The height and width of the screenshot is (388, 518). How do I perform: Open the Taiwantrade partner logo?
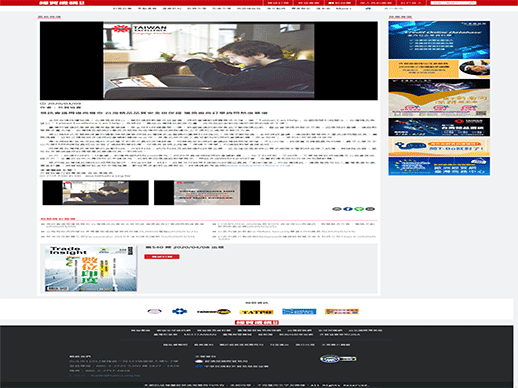(x=214, y=312)
